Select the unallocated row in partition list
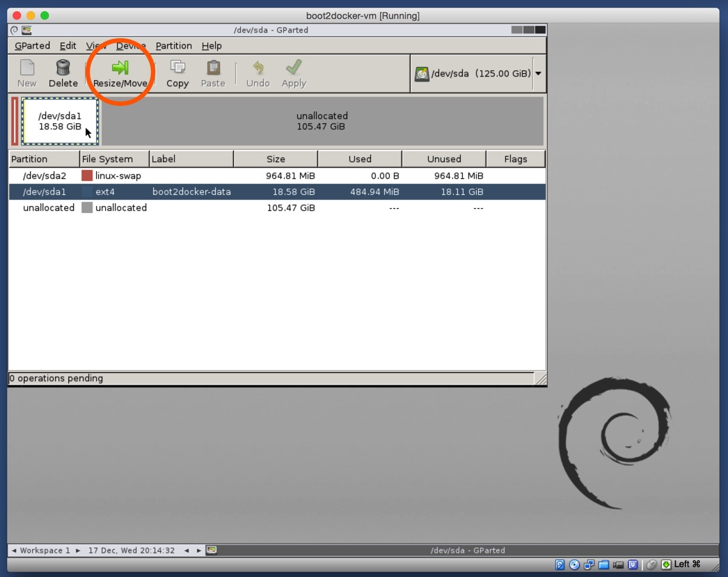 click(x=277, y=207)
